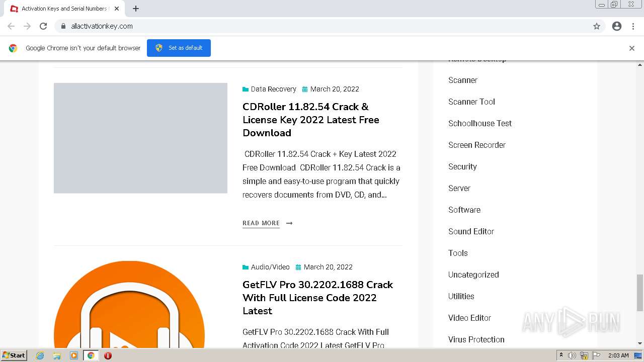Screen dimensions: 644x362
Task: Close the Activation Keys tab
Action: pyautogui.click(x=117, y=9)
